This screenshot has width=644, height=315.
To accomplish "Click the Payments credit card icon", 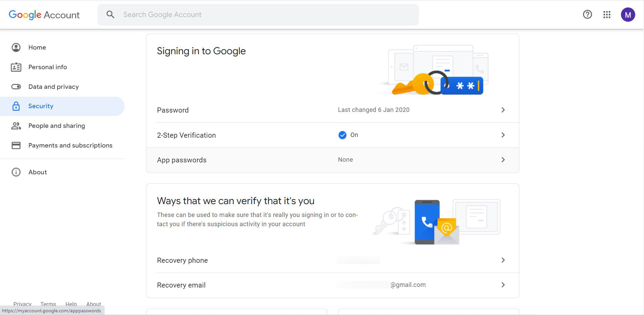I will point(16,145).
